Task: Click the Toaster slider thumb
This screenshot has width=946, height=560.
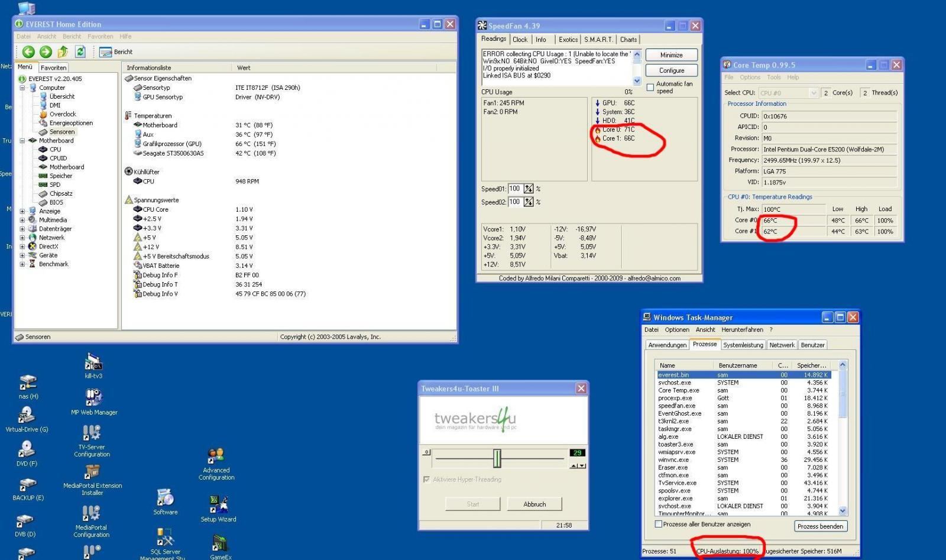Action: coord(497,458)
